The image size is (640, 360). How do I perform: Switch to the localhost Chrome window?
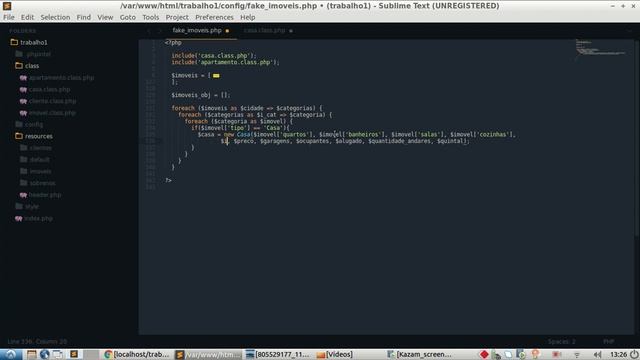[x=137, y=354]
